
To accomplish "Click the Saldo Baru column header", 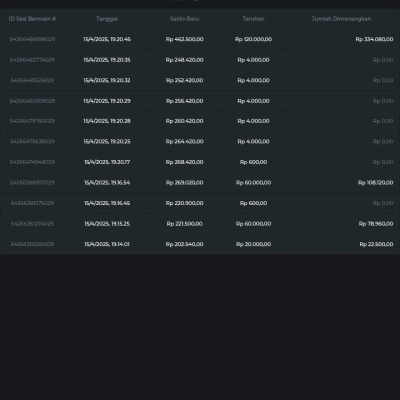I will click(184, 19).
